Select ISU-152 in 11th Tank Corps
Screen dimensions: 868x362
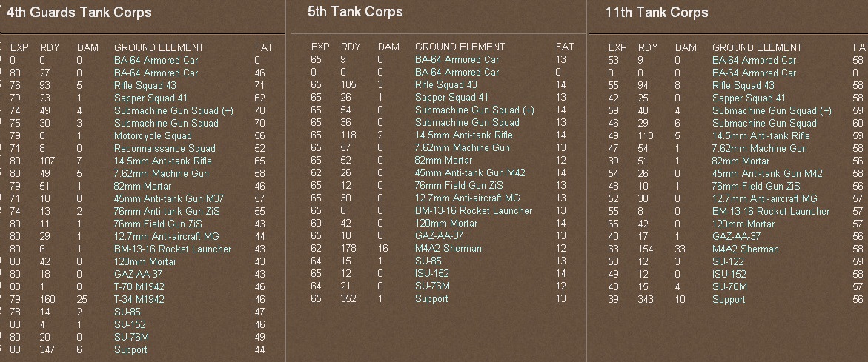731,274
